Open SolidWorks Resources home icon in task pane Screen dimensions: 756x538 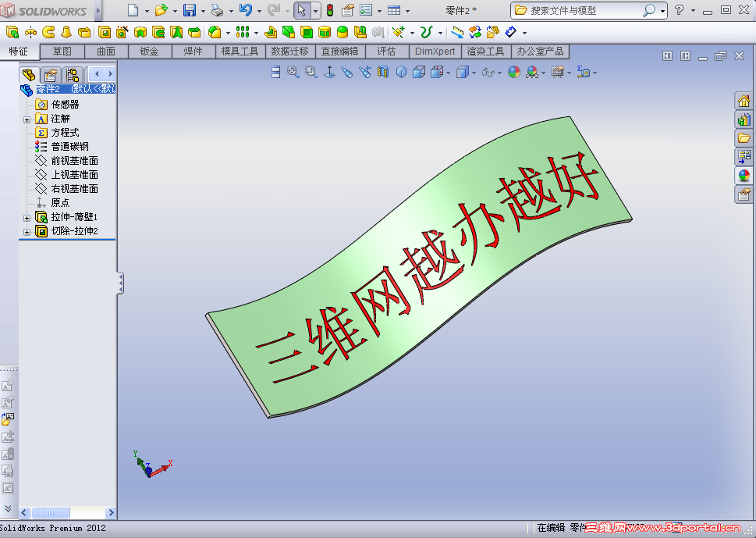(744, 101)
